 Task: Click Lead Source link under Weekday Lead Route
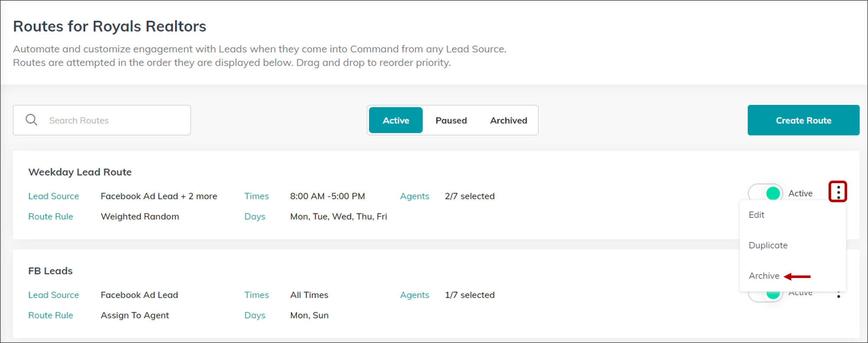(54, 196)
